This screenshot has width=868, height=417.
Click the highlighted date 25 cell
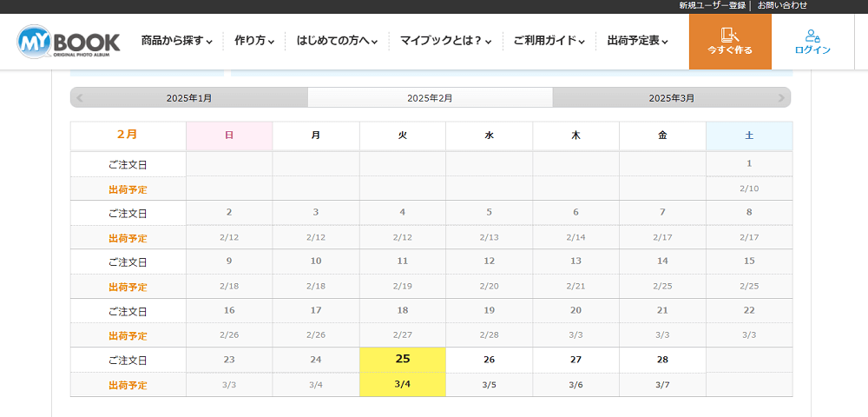(403, 360)
